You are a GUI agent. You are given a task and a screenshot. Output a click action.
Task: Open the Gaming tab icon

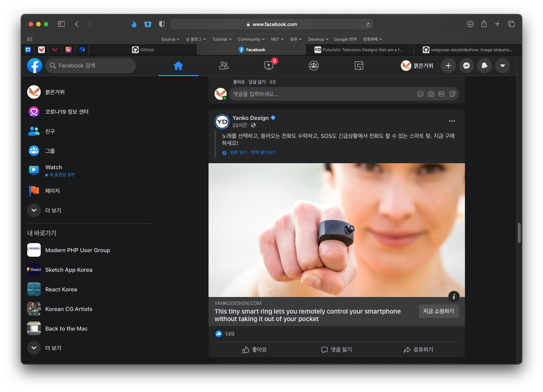pos(359,66)
